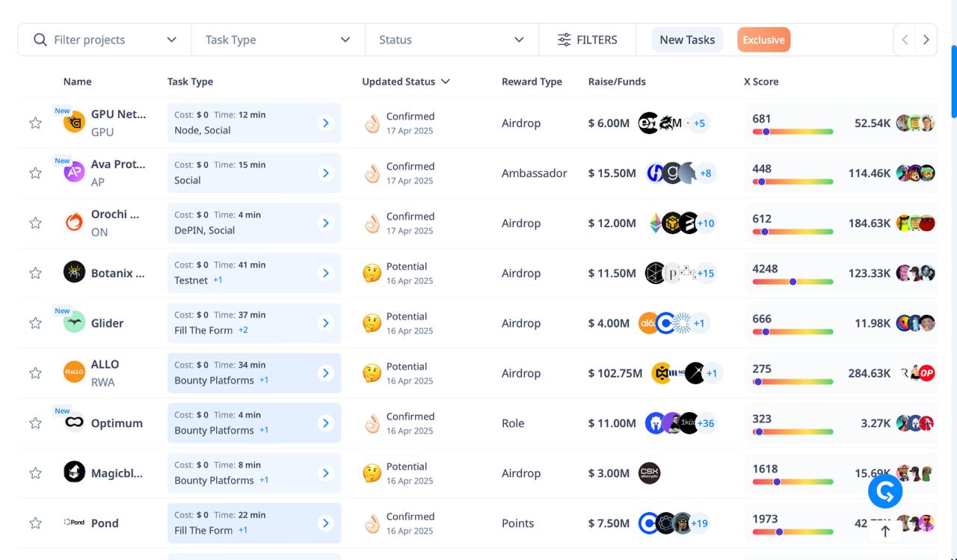This screenshot has height=560, width=957.
Task: Click Confirmed status icon for GPU Net
Action: click(x=372, y=123)
